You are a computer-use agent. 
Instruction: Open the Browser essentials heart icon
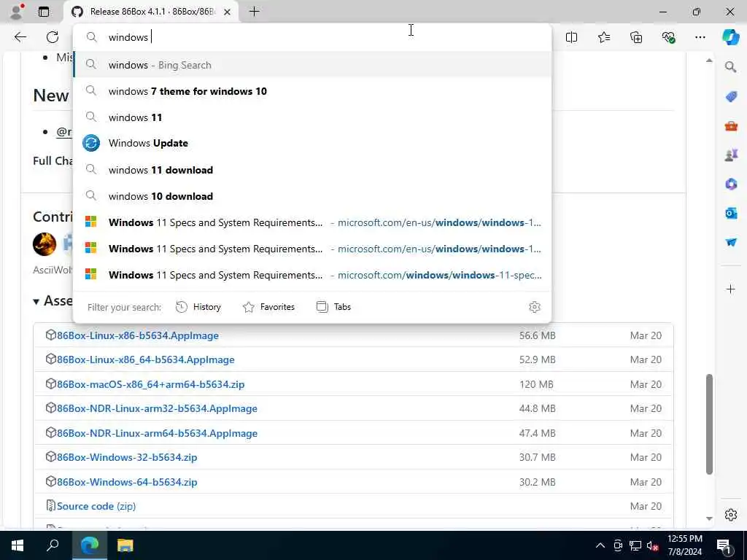(668, 37)
